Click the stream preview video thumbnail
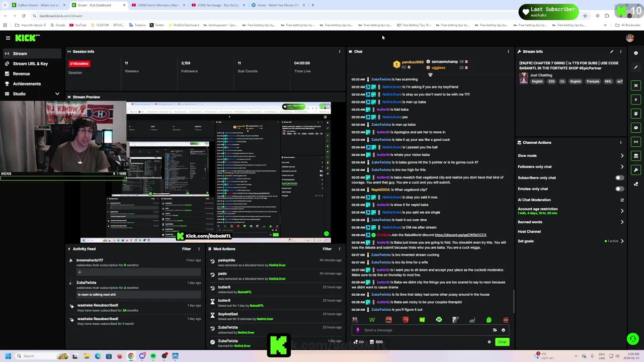 click(x=206, y=172)
